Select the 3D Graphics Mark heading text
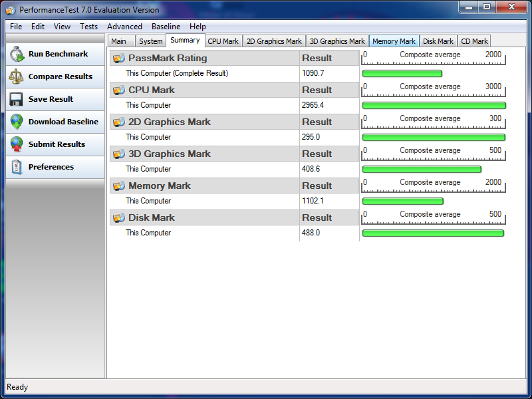 pos(170,154)
